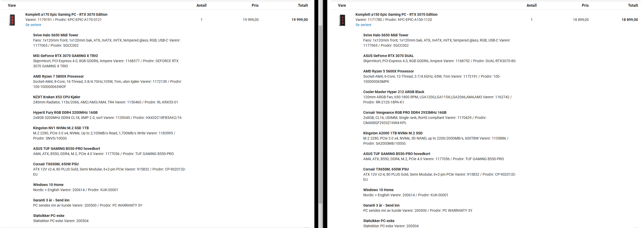Image resolution: width=644 pixels, height=228 pixels.
Task: Click the 'Pris' column header in right pane
Action: (585, 5)
